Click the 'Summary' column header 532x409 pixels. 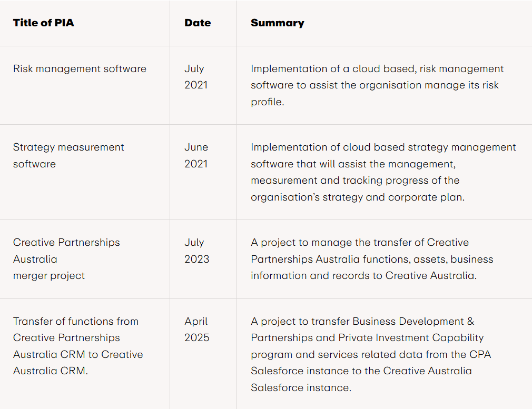277,23
